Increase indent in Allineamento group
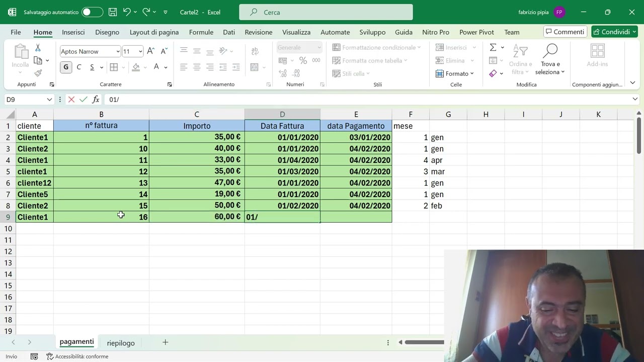 (x=236, y=67)
